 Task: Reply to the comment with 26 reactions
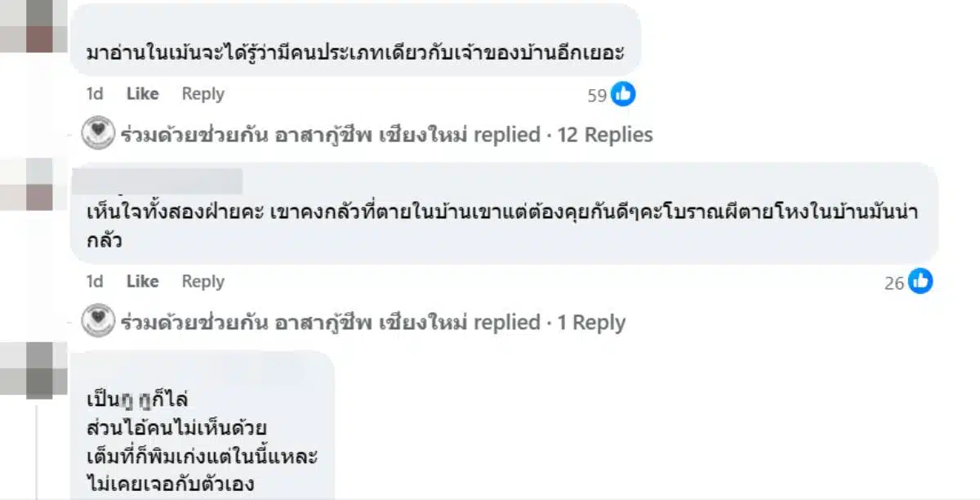coord(203,282)
